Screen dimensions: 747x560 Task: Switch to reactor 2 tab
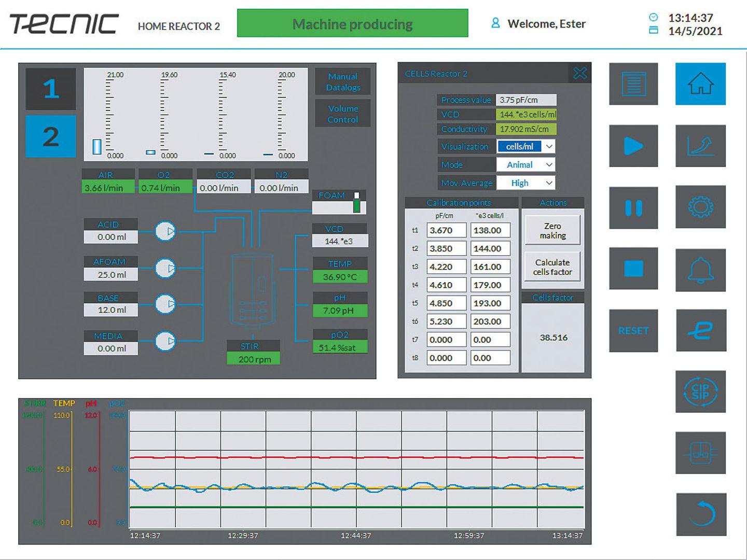(51, 136)
